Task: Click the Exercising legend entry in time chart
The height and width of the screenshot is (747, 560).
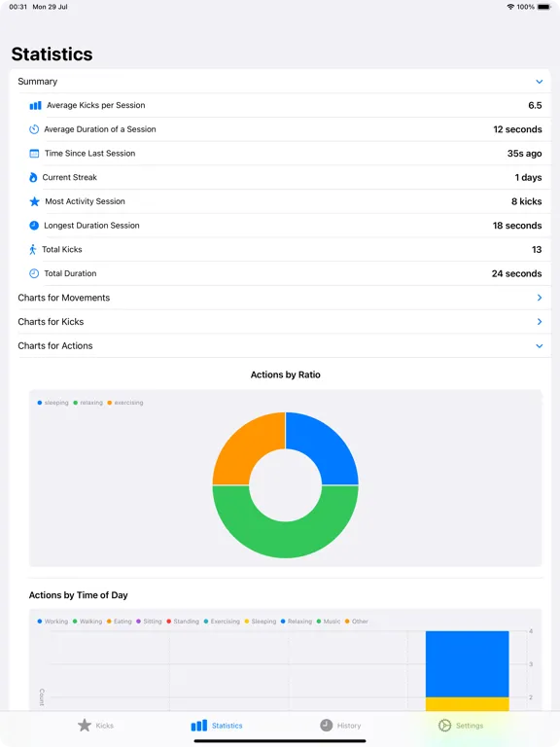Action: click(x=222, y=622)
